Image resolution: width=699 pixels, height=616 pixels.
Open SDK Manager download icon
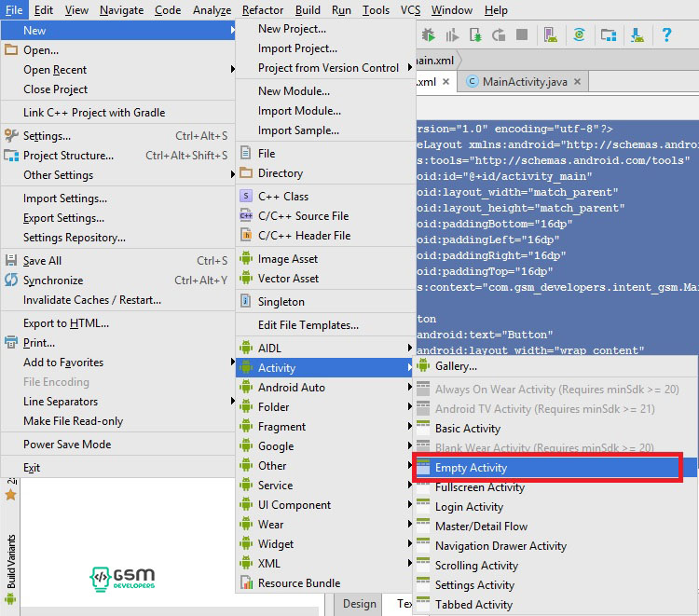637,34
